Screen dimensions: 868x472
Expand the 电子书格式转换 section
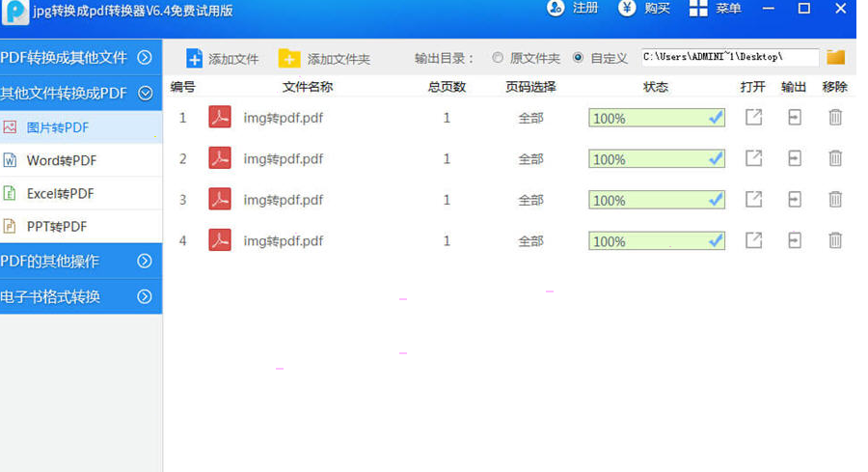point(81,296)
